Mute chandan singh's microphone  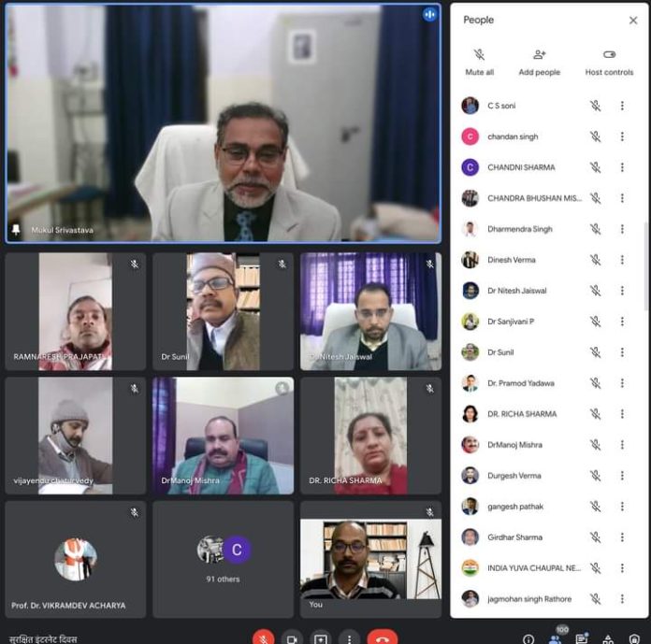pos(595,136)
